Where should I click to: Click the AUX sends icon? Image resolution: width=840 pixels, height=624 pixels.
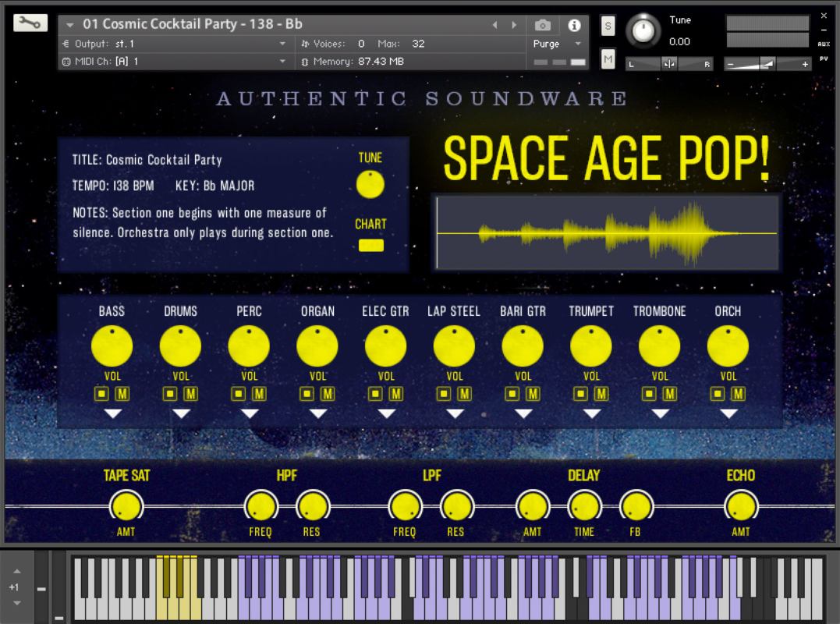point(824,44)
